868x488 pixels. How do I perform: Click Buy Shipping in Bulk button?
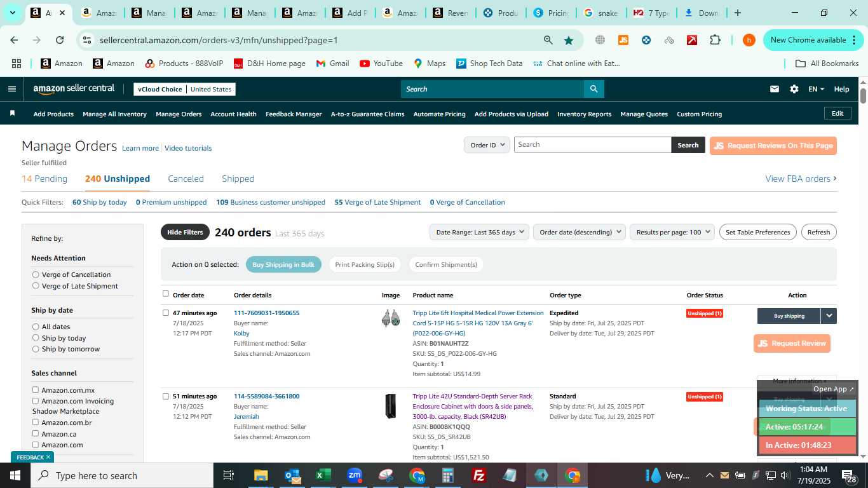point(283,264)
